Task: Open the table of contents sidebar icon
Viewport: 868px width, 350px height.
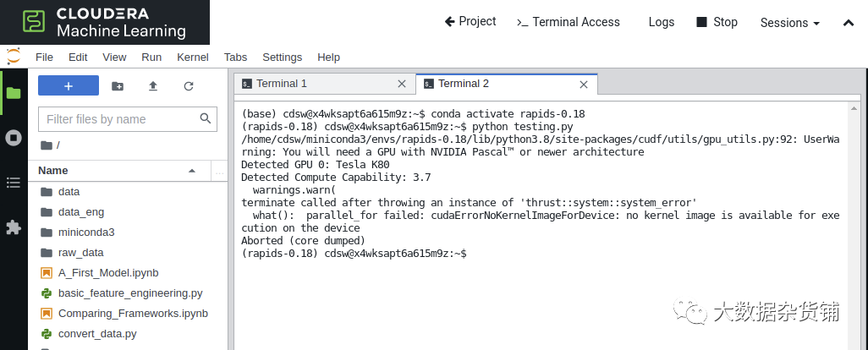Action: point(14,182)
